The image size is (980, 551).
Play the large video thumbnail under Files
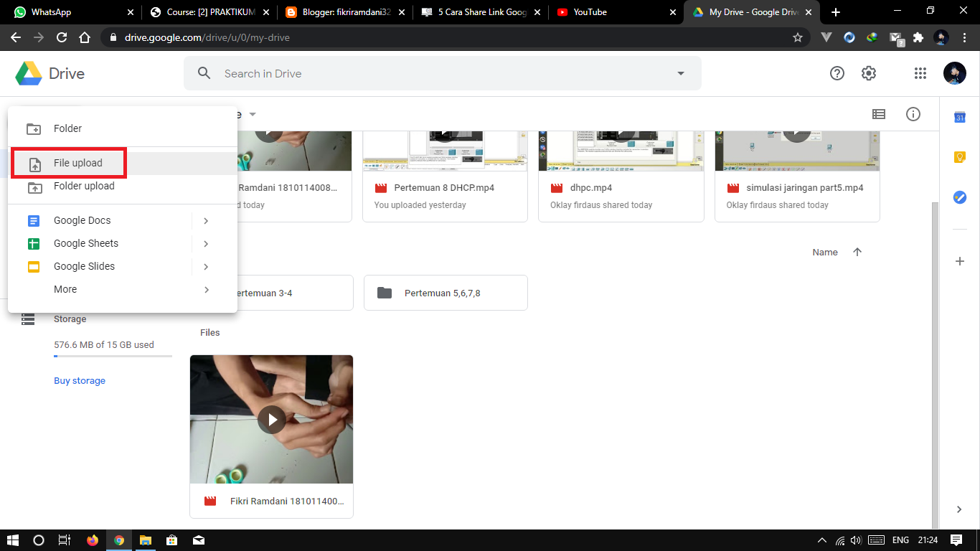[271, 419]
